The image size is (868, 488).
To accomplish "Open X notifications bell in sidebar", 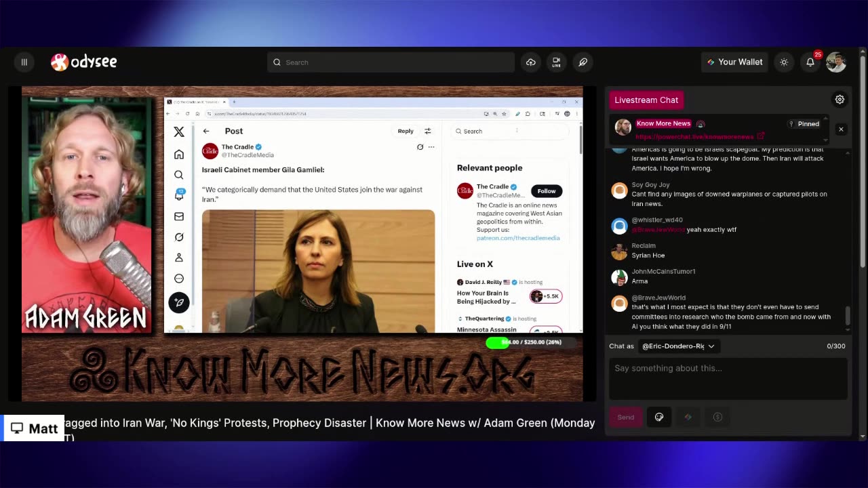I will [x=179, y=195].
